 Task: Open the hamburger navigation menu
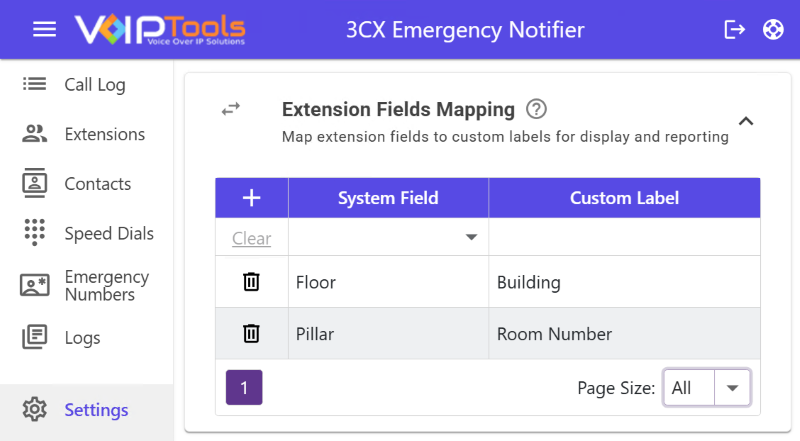[x=44, y=30]
